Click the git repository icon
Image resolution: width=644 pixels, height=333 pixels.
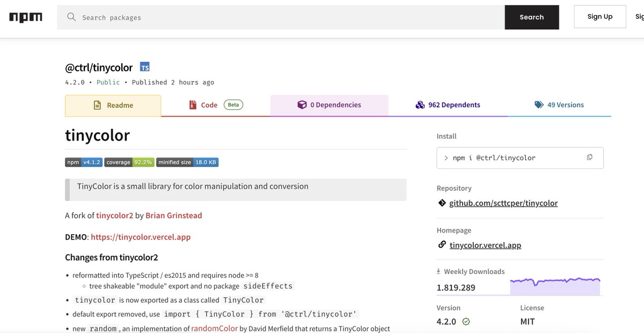(x=442, y=203)
